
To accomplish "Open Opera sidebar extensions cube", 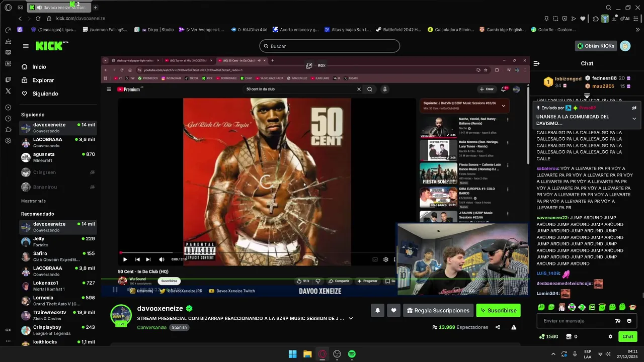I will 8,130.
